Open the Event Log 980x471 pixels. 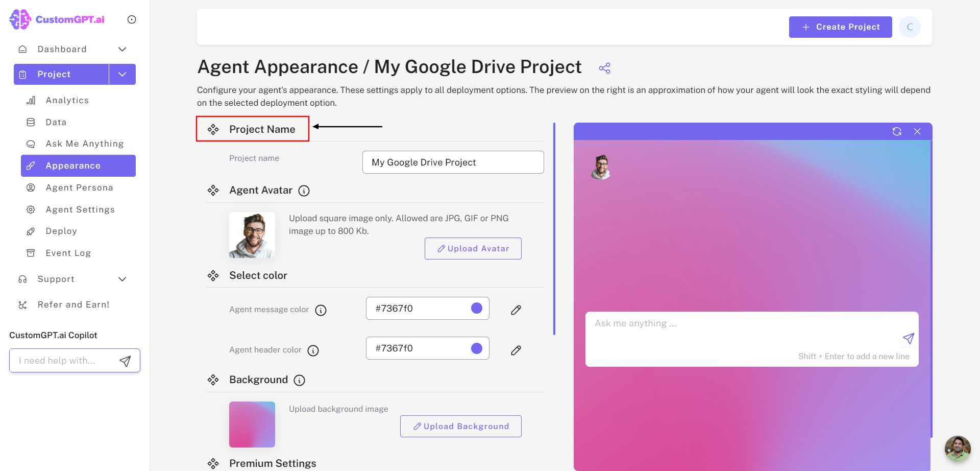[x=68, y=253]
